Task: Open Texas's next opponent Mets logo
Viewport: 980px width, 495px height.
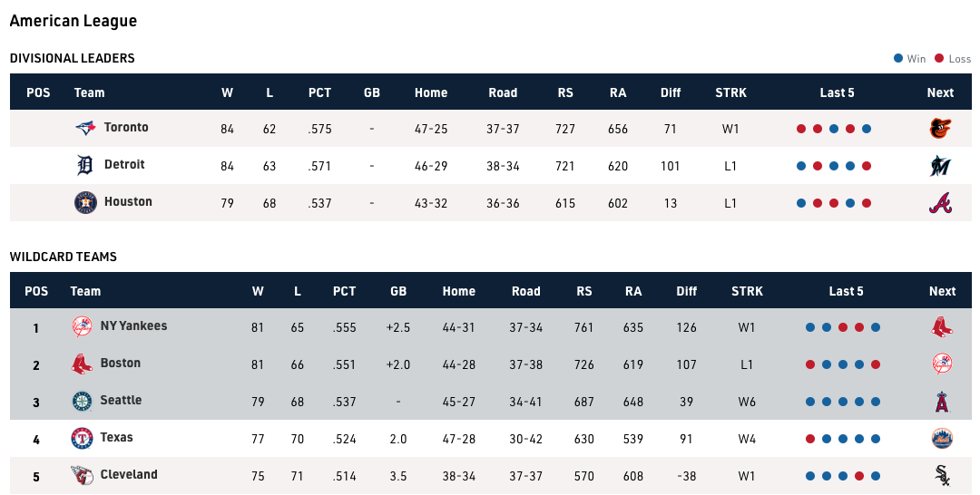Action: (x=942, y=439)
